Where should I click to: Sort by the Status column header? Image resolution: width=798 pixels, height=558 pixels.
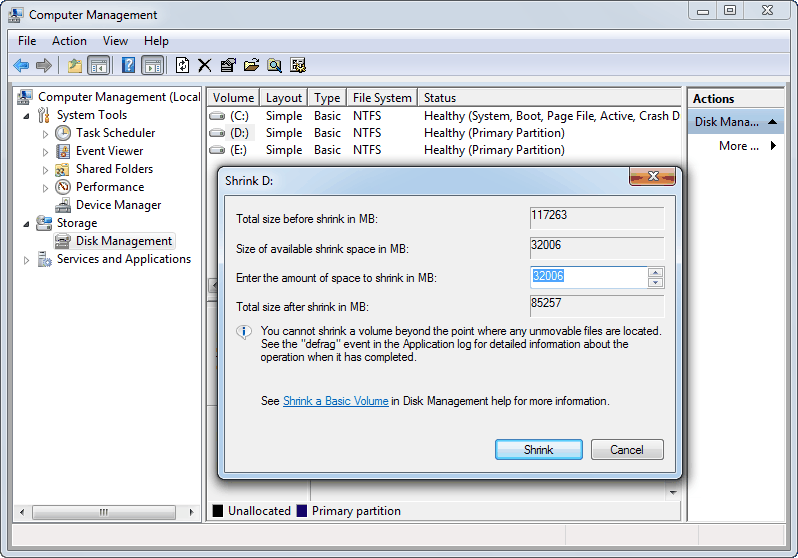click(x=549, y=98)
